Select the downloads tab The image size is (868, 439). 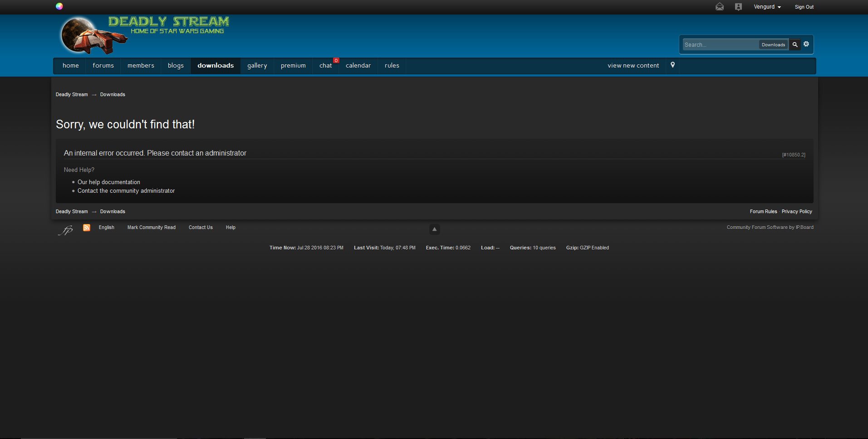pyautogui.click(x=216, y=65)
